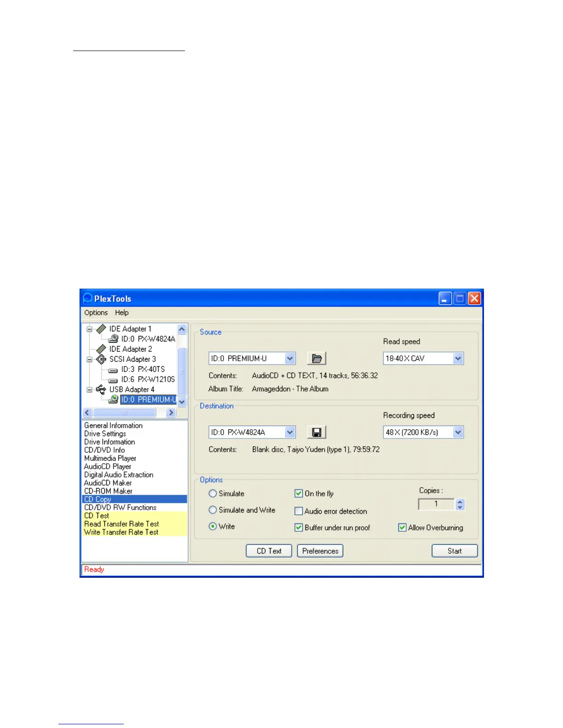The width and height of the screenshot is (563, 728).
Task: Select Drive Information in function list
Action: (109, 442)
